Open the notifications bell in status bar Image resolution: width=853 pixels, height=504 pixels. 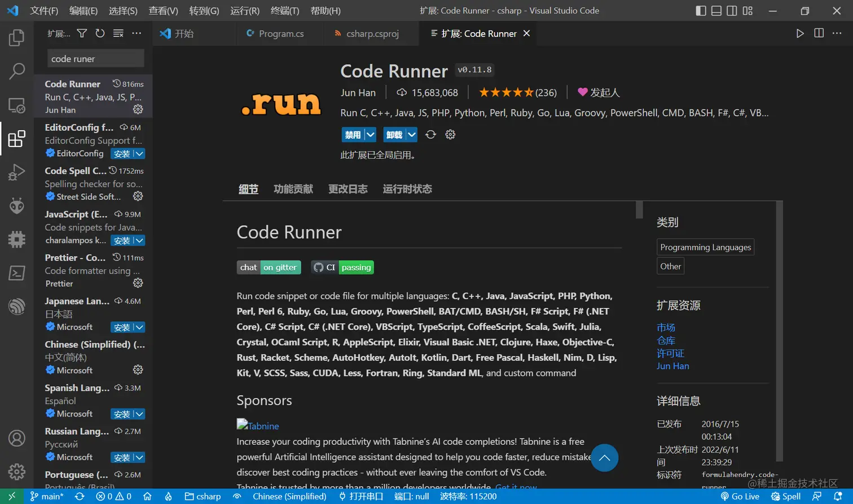click(x=838, y=496)
